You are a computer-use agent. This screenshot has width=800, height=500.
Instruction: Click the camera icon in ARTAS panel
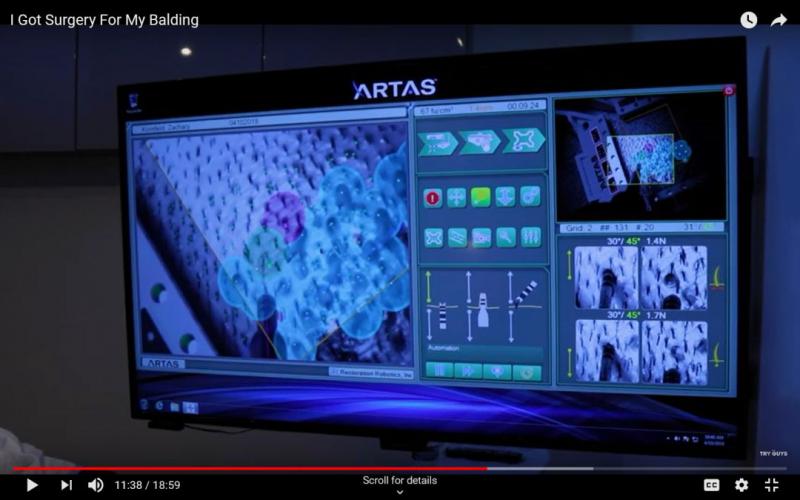tap(482, 238)
